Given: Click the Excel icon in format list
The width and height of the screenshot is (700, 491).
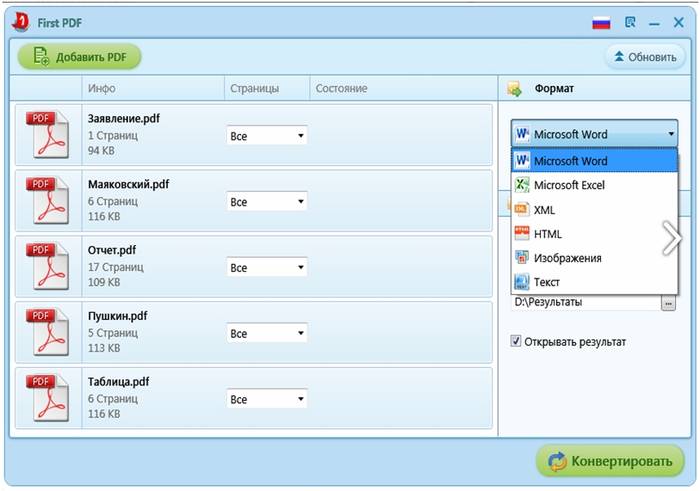Looking at the screenshot, I should click(521, 184).
